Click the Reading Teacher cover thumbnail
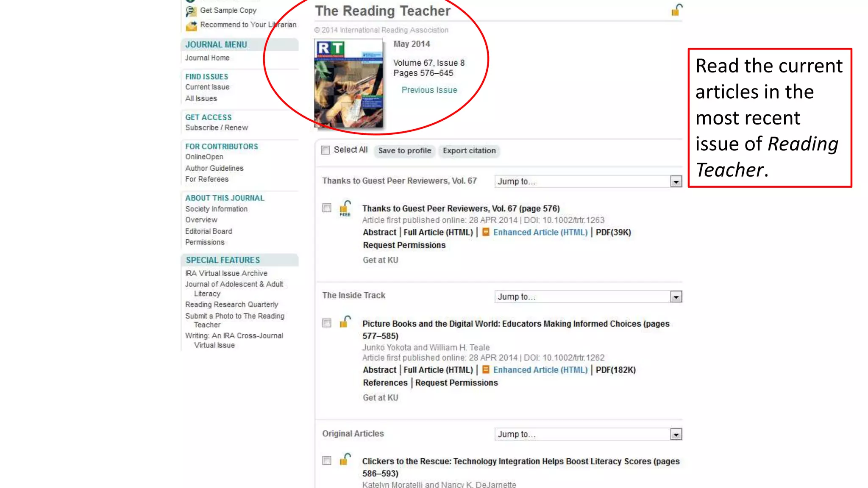Screen dimensions: 868x488 (348, 83)
